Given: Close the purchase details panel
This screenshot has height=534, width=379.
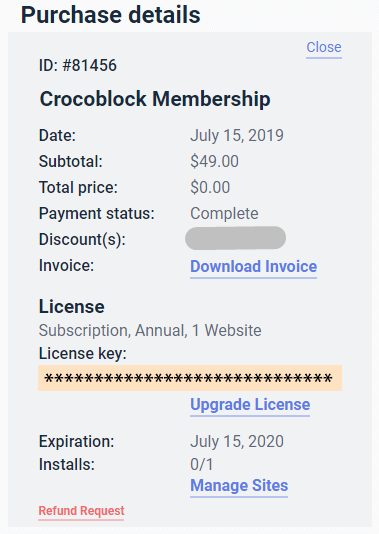Looking at the screenshot, I should point(324,47).
